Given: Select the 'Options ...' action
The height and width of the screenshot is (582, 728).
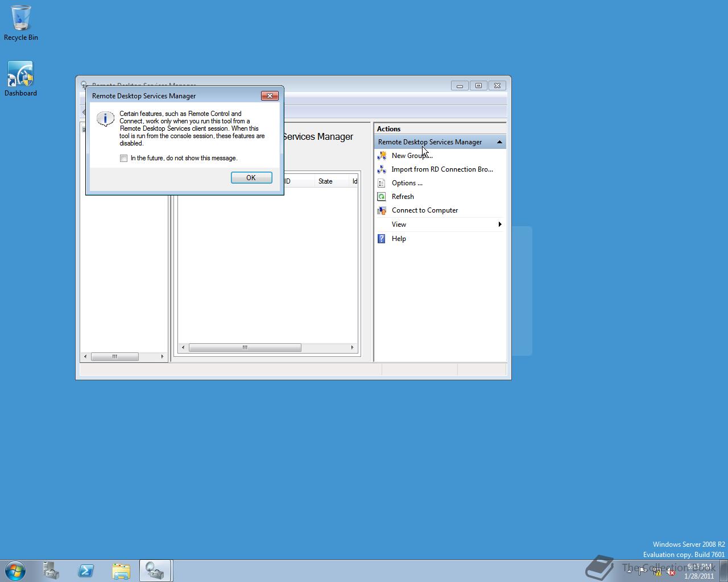Looking at the screenshot, I should 407,183.
